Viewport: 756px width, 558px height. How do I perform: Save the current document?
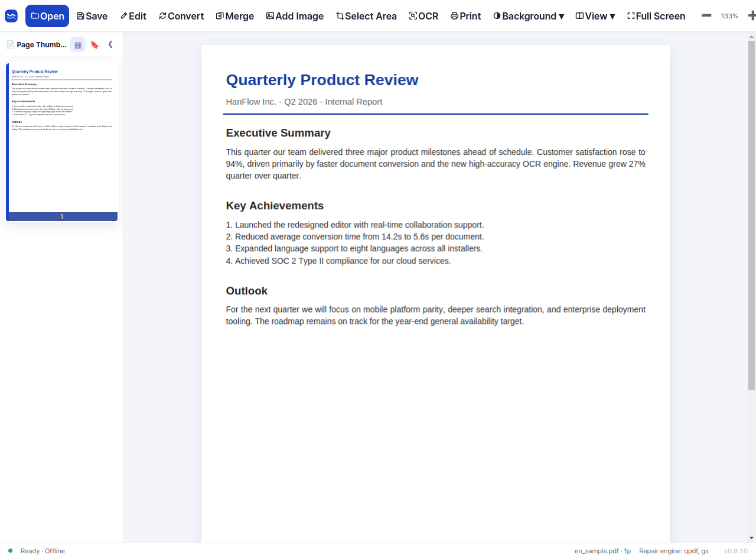(92, 16)
